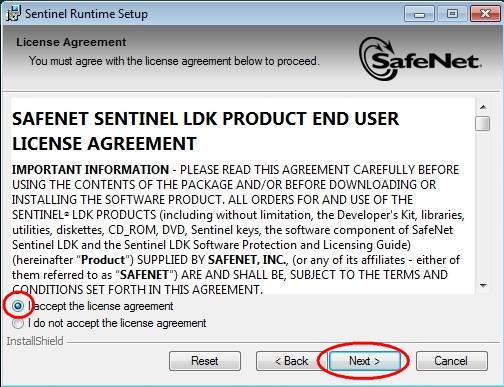504x387 pixels.
Task: Go back using the < Back button
Action: tap(292, 361)
